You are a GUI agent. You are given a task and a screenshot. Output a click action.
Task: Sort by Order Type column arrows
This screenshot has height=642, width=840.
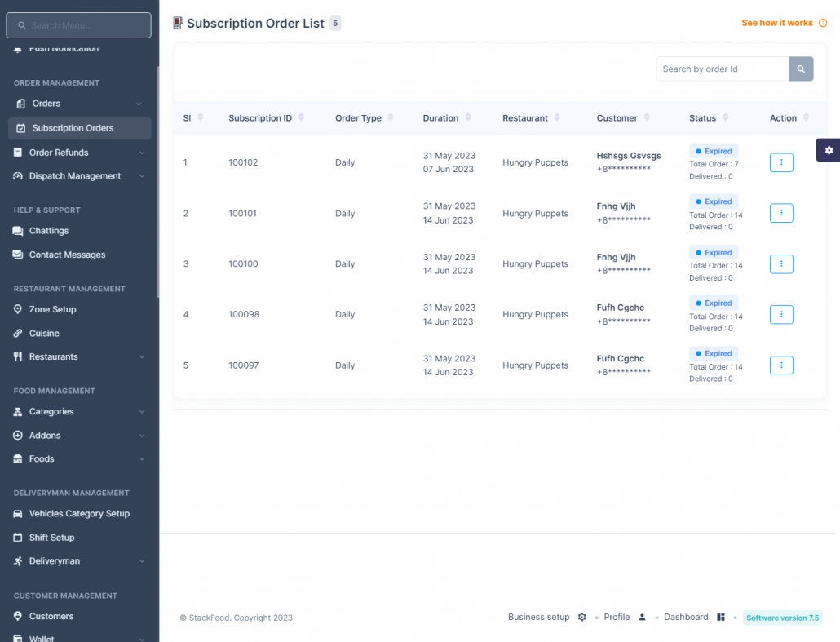(x=391, y=117)
